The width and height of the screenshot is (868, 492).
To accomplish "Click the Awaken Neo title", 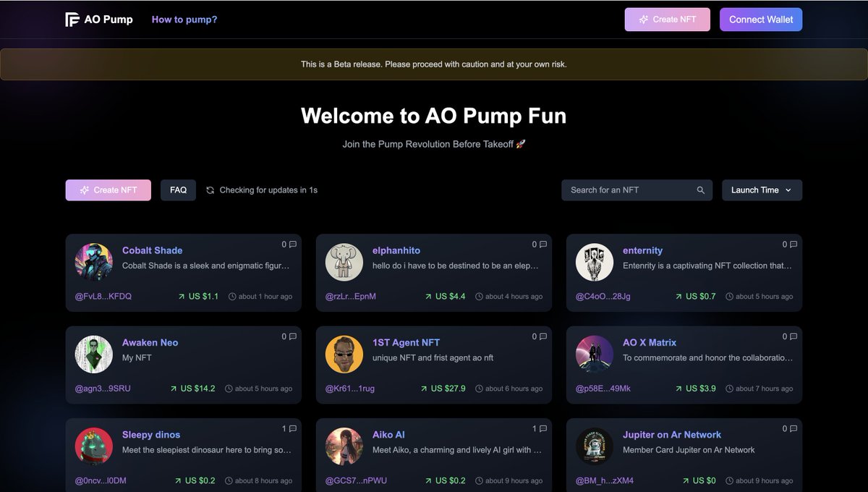I will pos(150,342).
